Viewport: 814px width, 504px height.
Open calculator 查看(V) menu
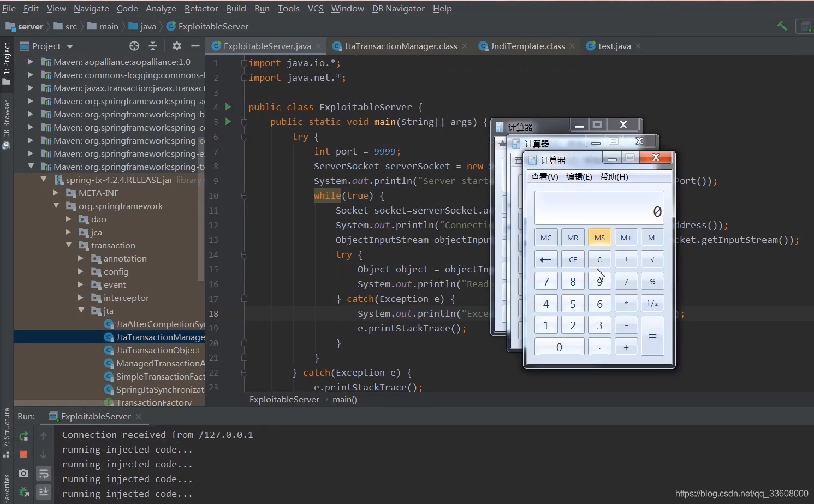[544, 176]
